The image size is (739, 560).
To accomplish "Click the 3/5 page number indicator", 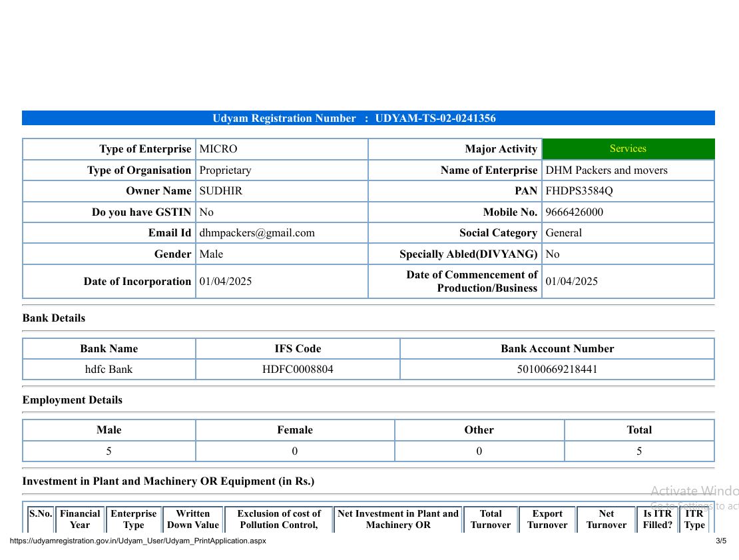I will tap(721, 541).
